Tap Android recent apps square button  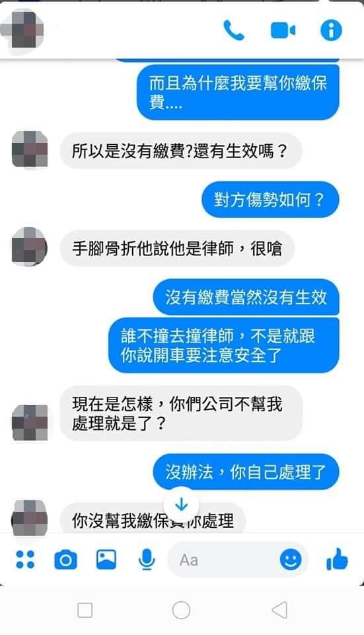point(85,610)
